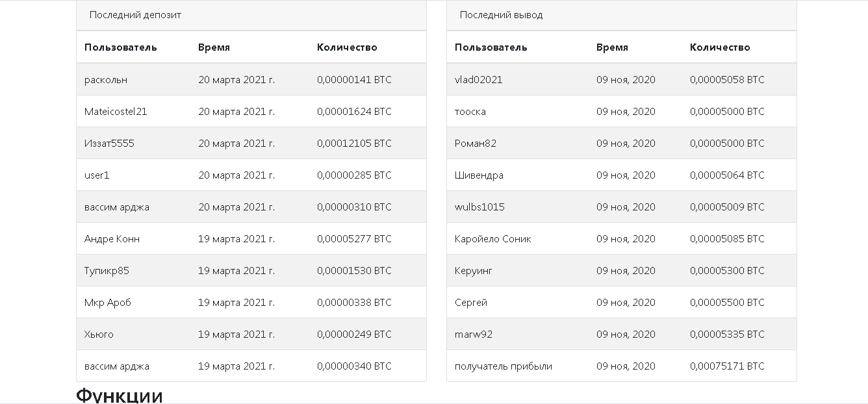Image resolution: width=868 pixels, height=404 pixels.
Task: Click 'Количество' header in deposit table
Action: [347, 47]
